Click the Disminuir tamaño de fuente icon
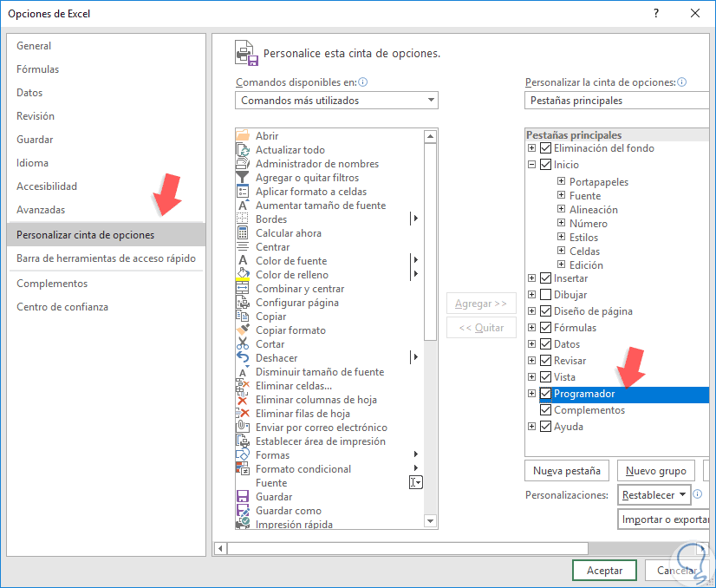The width and height of the screenshot is (716, 588). [x=243, y=371]
